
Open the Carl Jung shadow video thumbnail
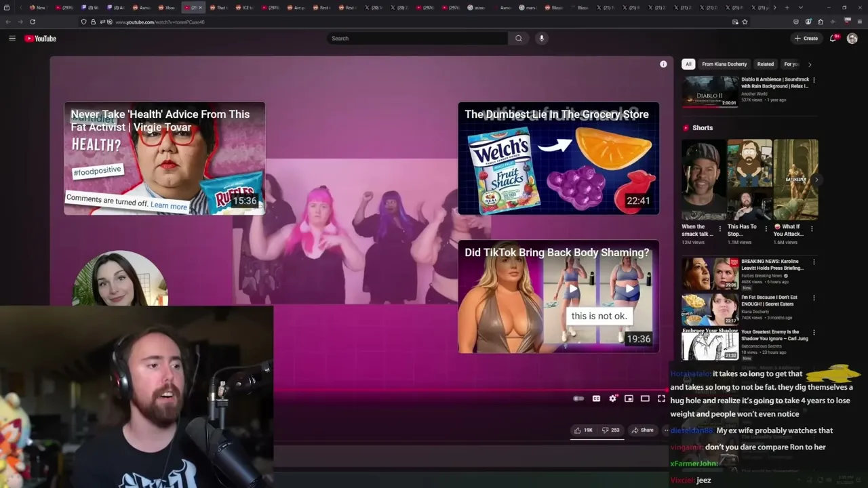click(x=710, y=344)
